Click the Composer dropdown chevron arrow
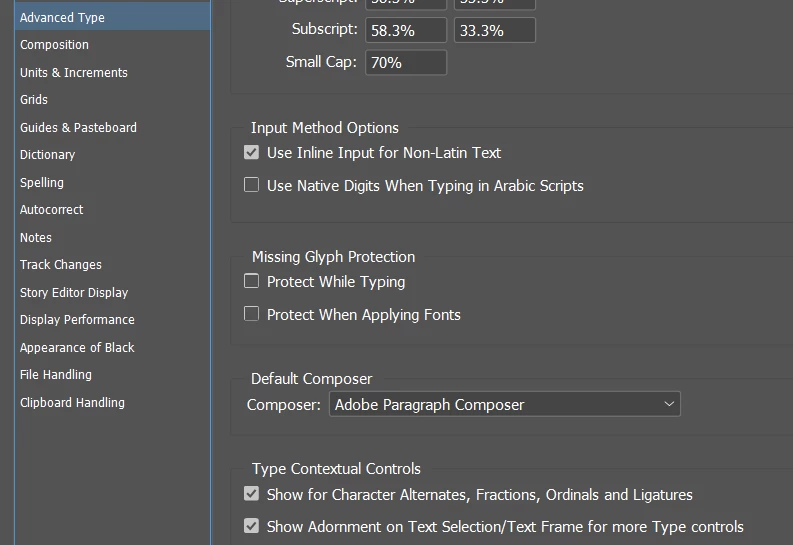 [669, 404]
